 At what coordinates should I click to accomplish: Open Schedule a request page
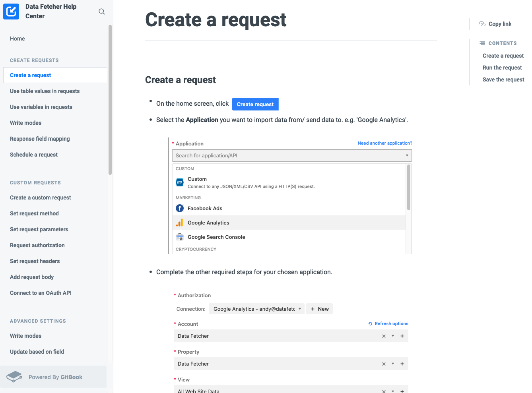click(x=34, y=155)
